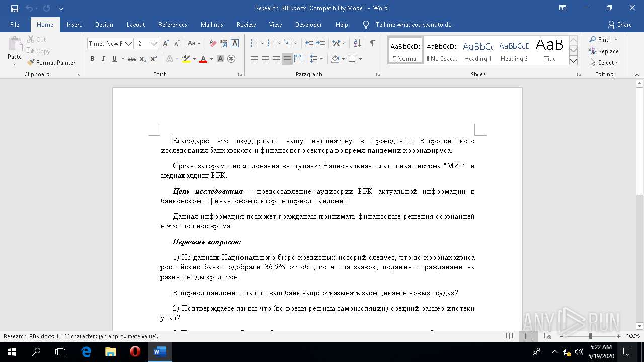Expand the borders dropdown arrow
Viewport: 644px width, 362px height.
click(x=360, y=59)
